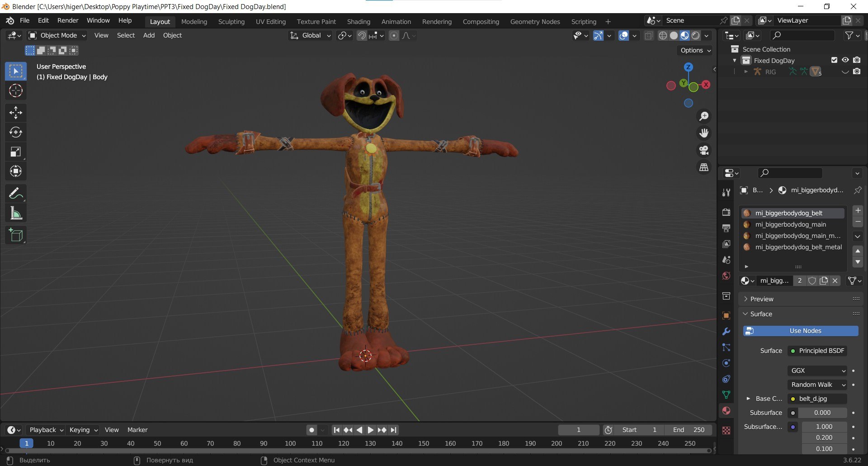Switch to the UV Editing workspace

click(271, 22)
